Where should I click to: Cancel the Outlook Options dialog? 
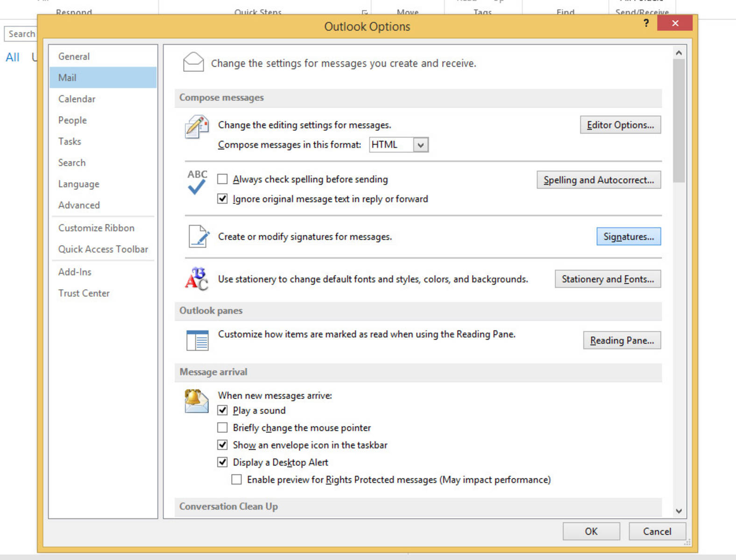[657, 531]
